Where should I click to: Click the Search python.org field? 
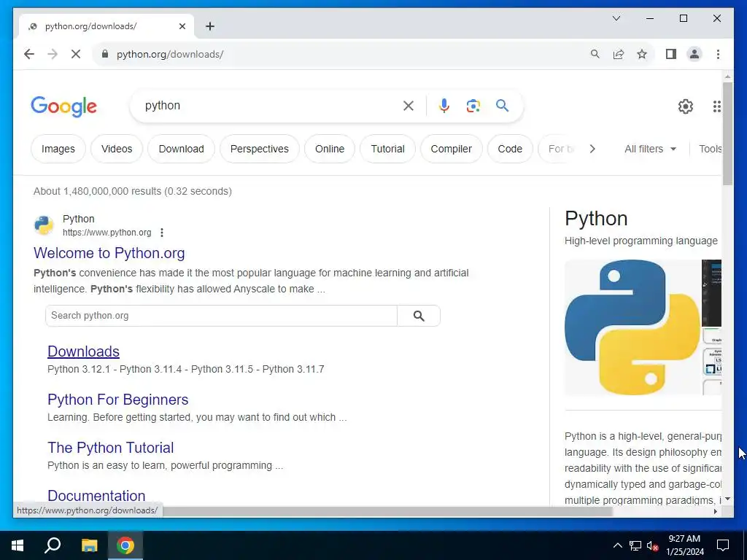coord(222,316)
